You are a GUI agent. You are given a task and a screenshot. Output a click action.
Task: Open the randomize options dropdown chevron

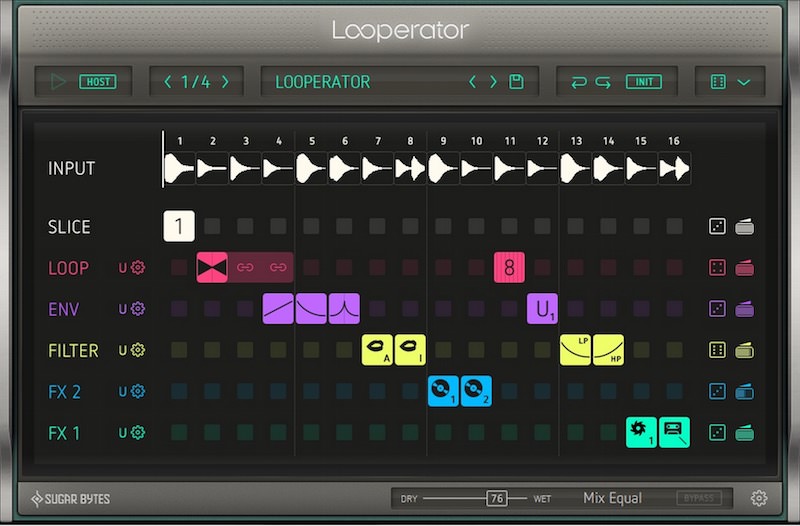744,82
